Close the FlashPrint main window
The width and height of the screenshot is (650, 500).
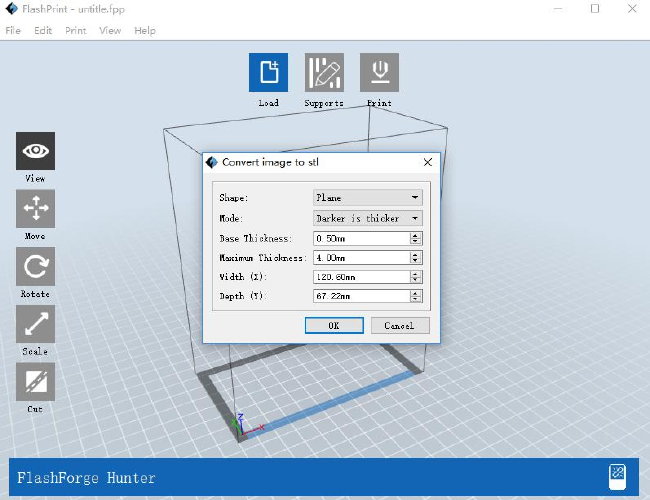[x=632, y=9]
